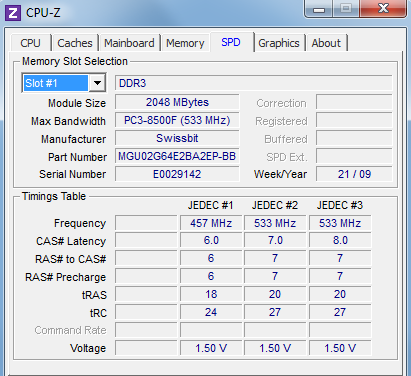Click the CAS# Latency 7.0 cell
Image resolution: width=411 pixels, height=376 pixels.
(275, 240)
